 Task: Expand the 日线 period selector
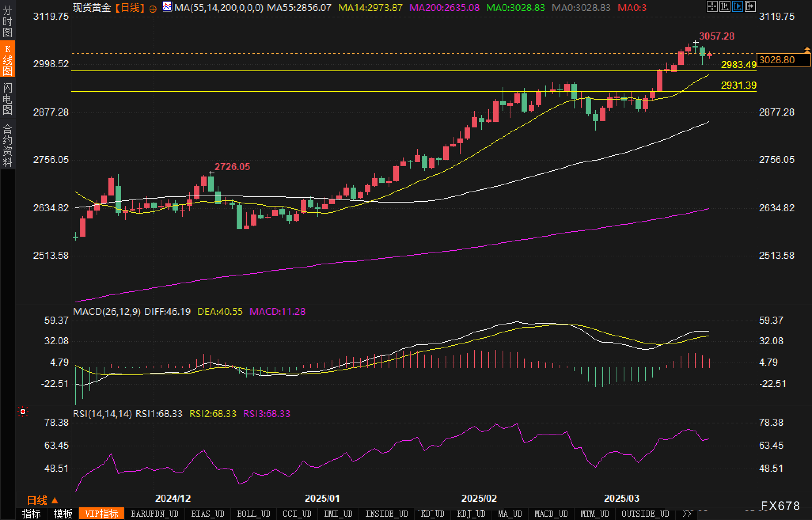[x=42, y=501]
